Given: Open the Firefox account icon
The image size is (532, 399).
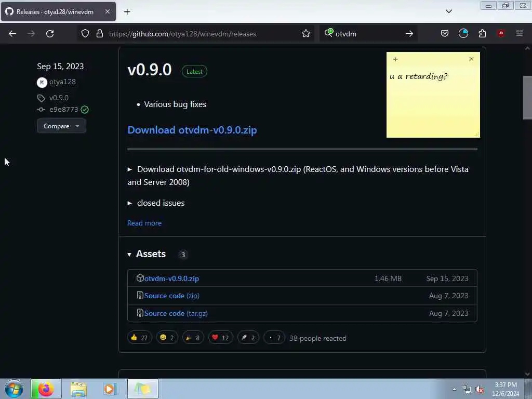Looking at the screenshot, I should pos(463,33).
